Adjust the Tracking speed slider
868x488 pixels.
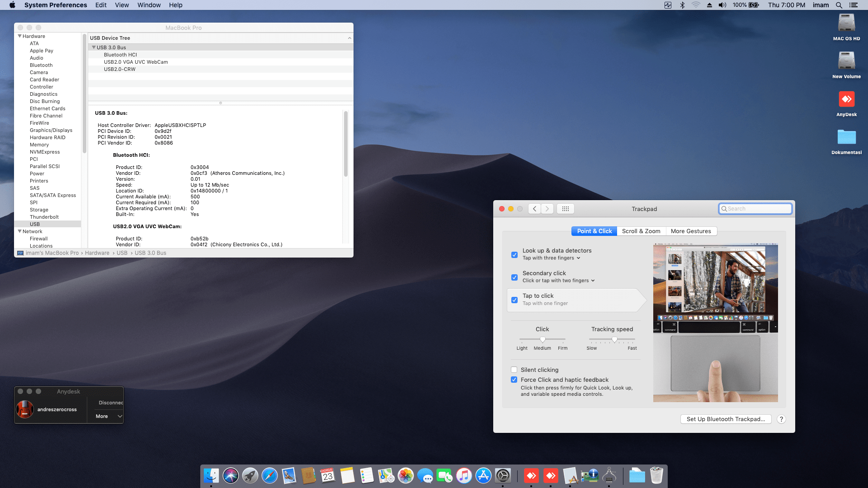coord(612,339)
